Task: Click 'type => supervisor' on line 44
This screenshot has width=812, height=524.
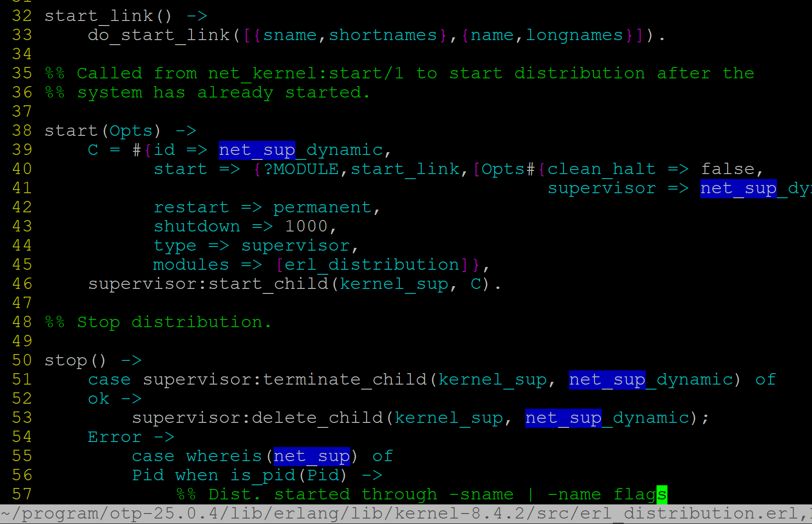Action: [x=252, y=246]
